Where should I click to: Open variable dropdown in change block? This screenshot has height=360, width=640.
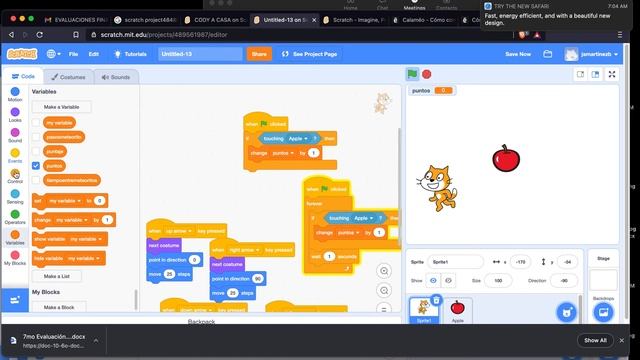72,220
